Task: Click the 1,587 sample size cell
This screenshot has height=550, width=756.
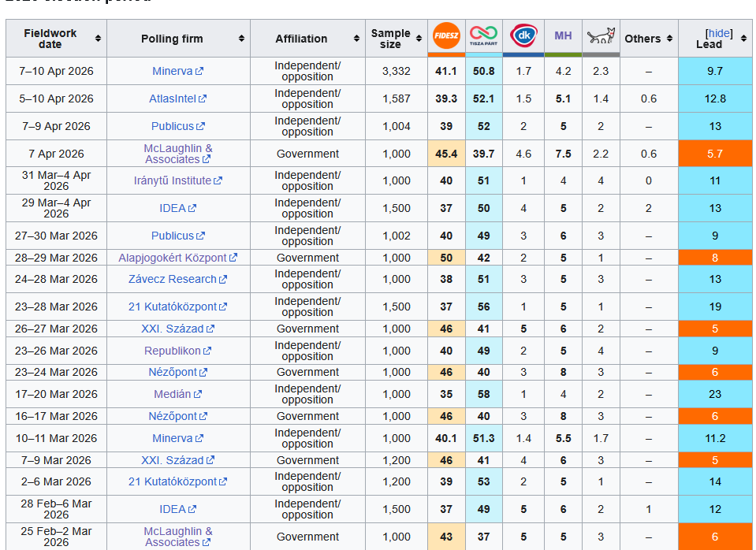Action: pyautogui.click(x=397, y=98)
